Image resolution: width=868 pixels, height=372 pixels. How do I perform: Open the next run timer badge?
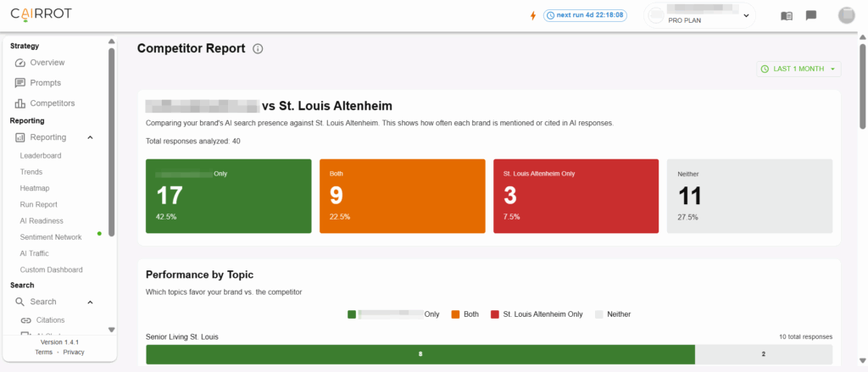pos(585,15)
